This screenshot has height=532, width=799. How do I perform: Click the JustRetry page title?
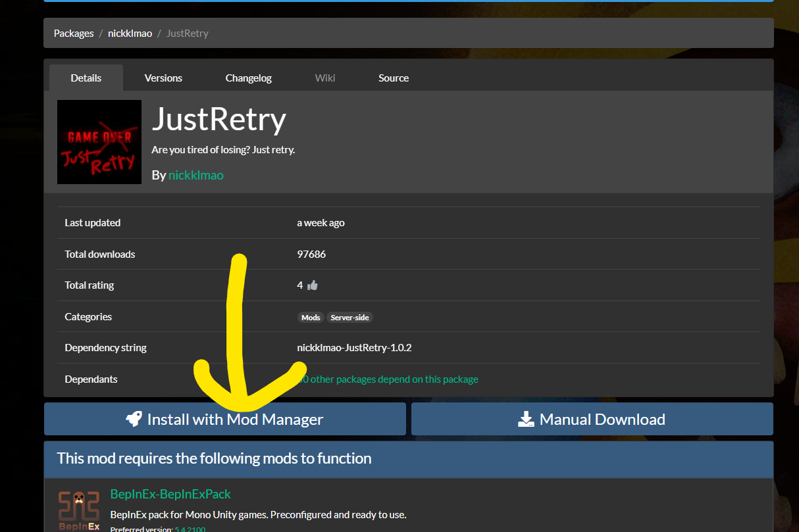click(x=219, y=119)
